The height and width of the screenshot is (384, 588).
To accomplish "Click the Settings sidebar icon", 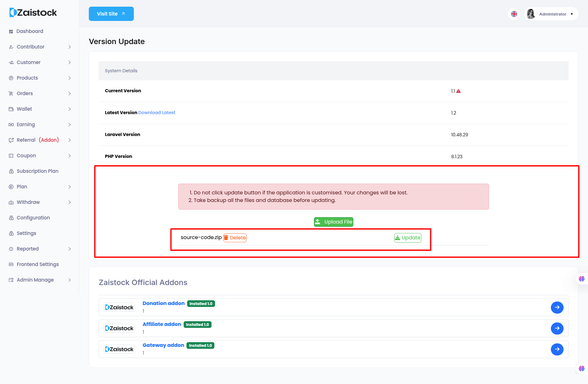I will tap(11, 233).
